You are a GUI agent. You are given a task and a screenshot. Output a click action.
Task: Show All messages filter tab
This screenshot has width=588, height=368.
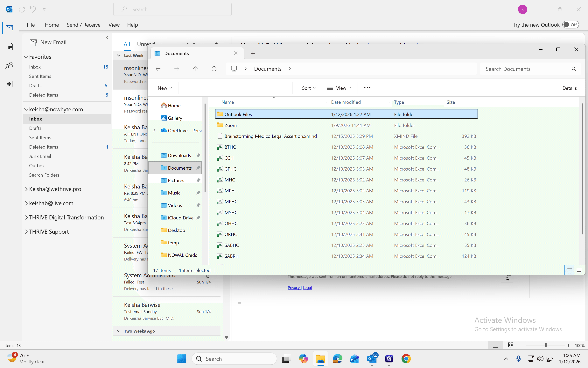click(127, 44)
